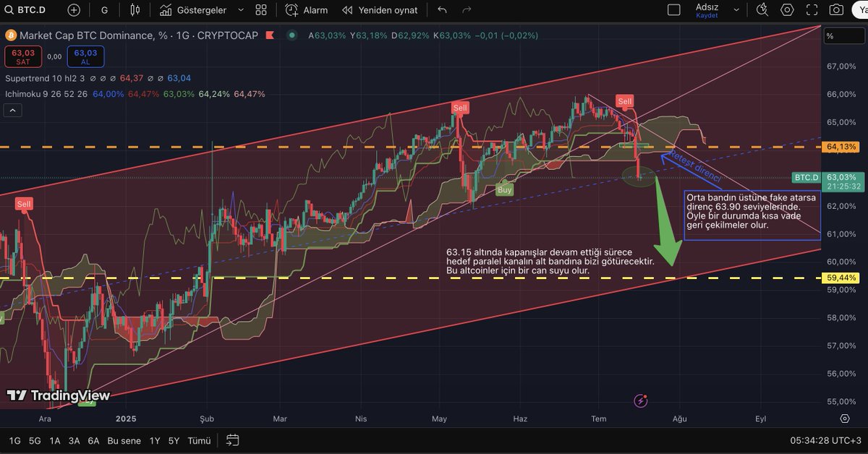Open the chart layout selector square icon

coord(673,10)
